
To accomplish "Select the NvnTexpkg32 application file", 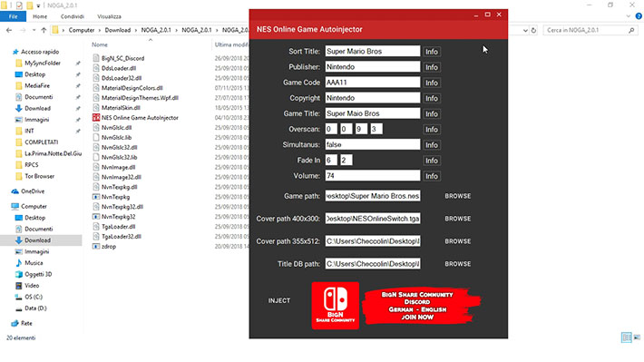I will [118, 217].
